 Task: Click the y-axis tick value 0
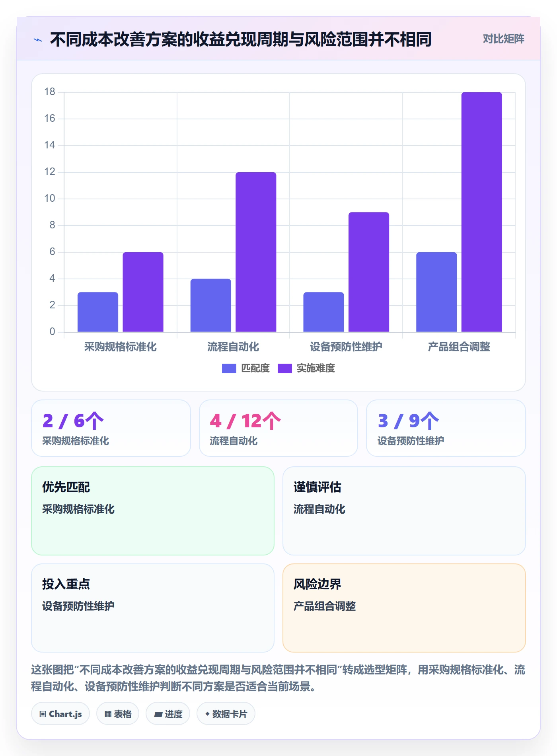[x=52, y=332]
